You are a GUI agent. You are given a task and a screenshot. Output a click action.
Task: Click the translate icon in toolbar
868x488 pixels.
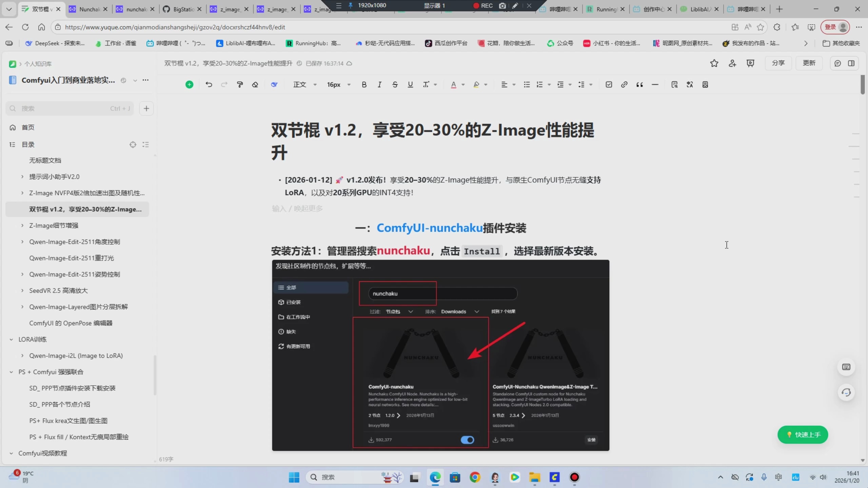[690, 84]
